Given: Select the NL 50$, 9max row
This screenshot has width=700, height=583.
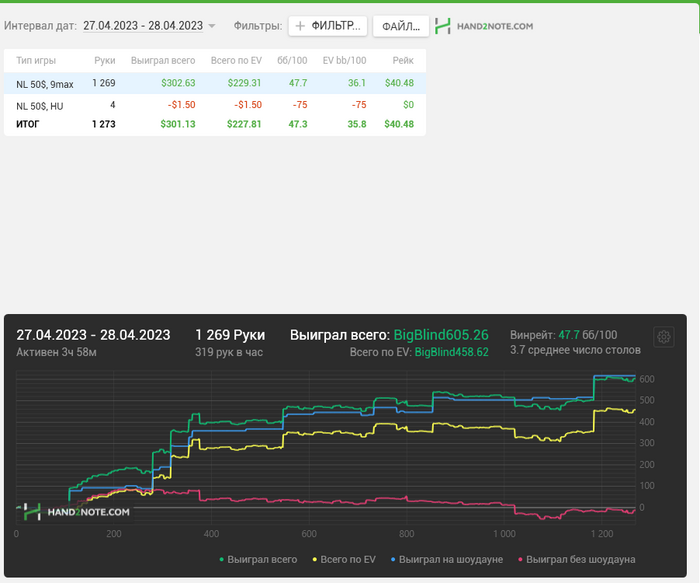Looking at the screenshot, I should coord(215,83).
